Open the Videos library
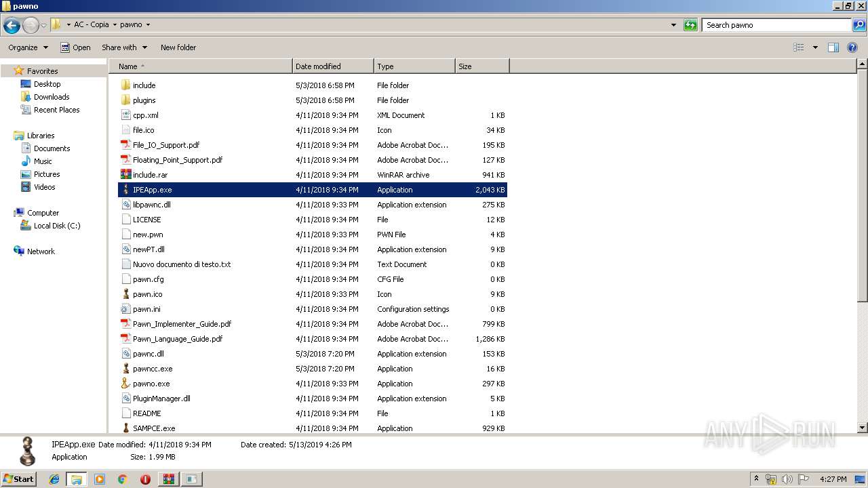868x488 pixels. (44, 187)
